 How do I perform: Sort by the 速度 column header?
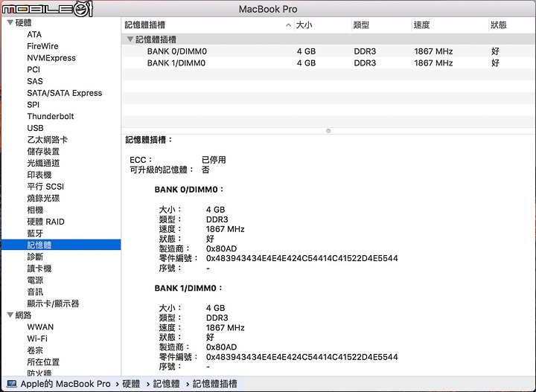tap(450, 25)
